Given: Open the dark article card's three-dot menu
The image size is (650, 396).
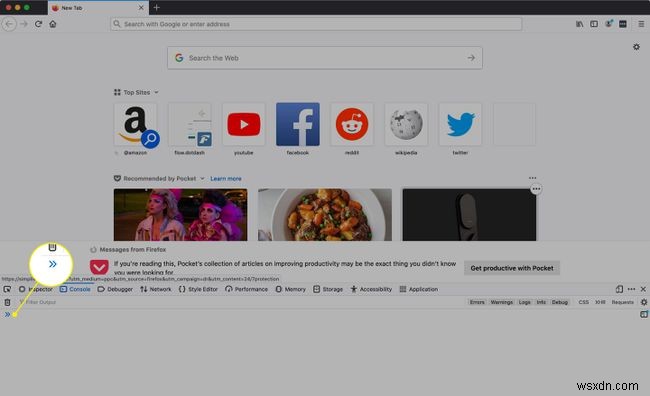Looking at the screenshot, I should pos(536,189).
